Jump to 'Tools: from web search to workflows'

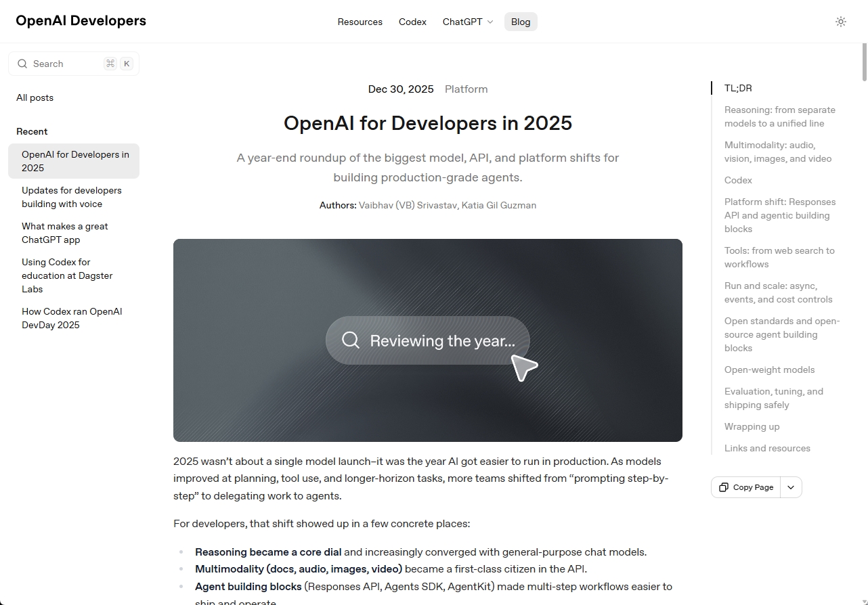coord(779,257)
